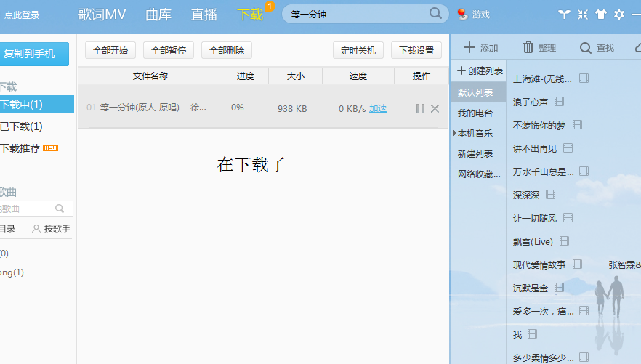Open 下载设置 button
641x364 pixels.
pyautogui.click(x=416, y=51)
